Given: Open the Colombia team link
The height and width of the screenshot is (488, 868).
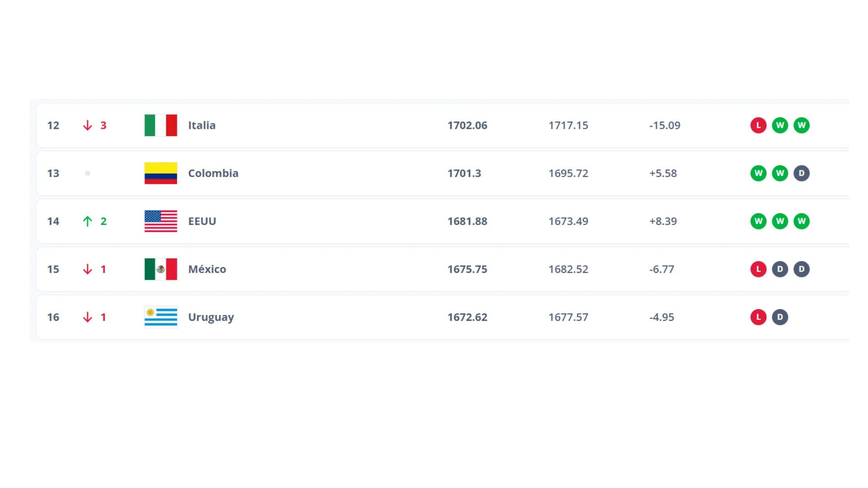Looking at the screenshot, I should pyautogui.click(x=213, y=173).
